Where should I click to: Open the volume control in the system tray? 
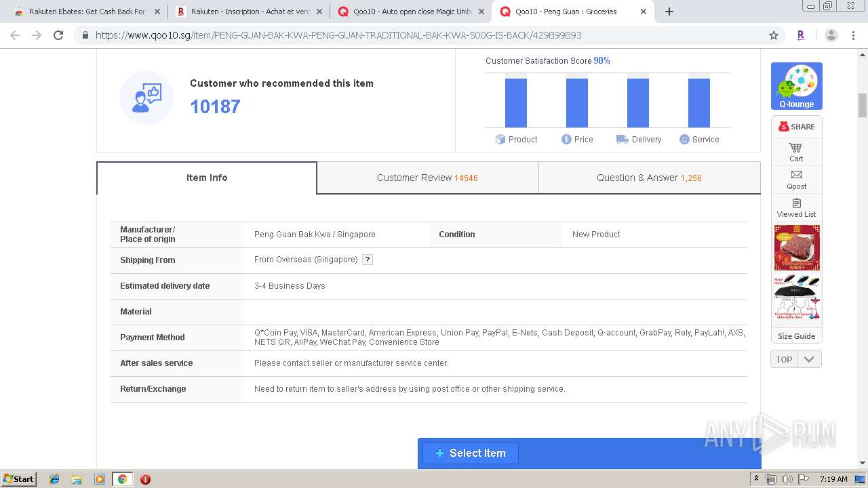(x=787, y=479)
